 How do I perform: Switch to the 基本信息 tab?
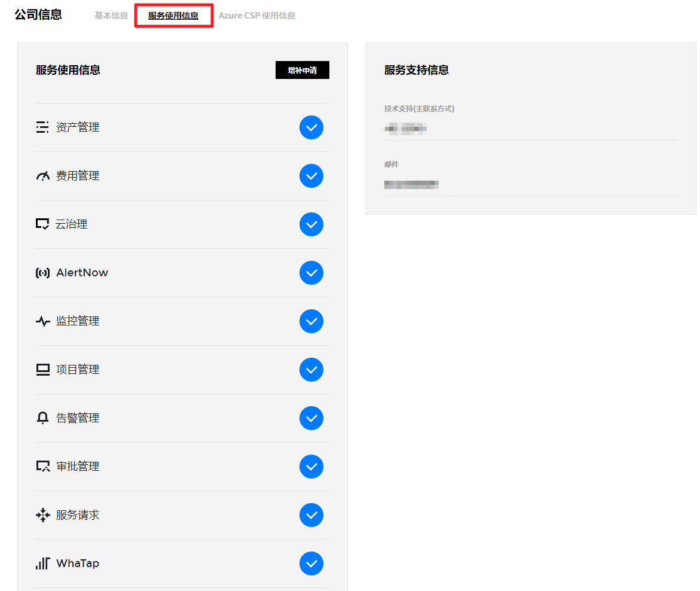[111, 16]
